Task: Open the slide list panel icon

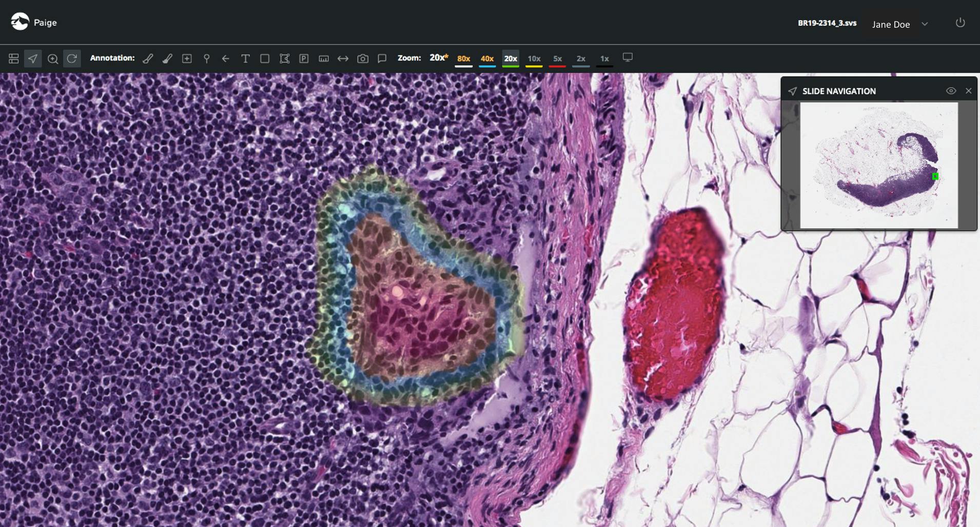Action: tap(14, 58)
